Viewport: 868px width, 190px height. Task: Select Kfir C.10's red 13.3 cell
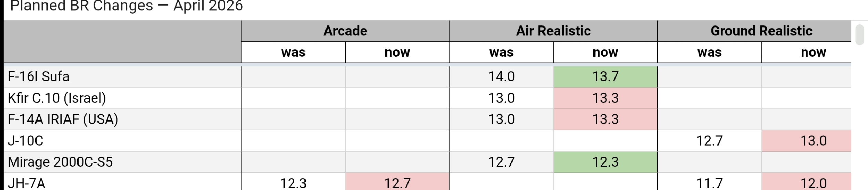(x=605, y=98)
